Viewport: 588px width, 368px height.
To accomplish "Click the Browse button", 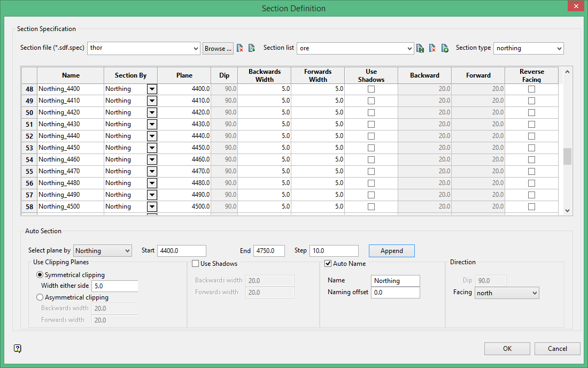I will click(218, 48).
